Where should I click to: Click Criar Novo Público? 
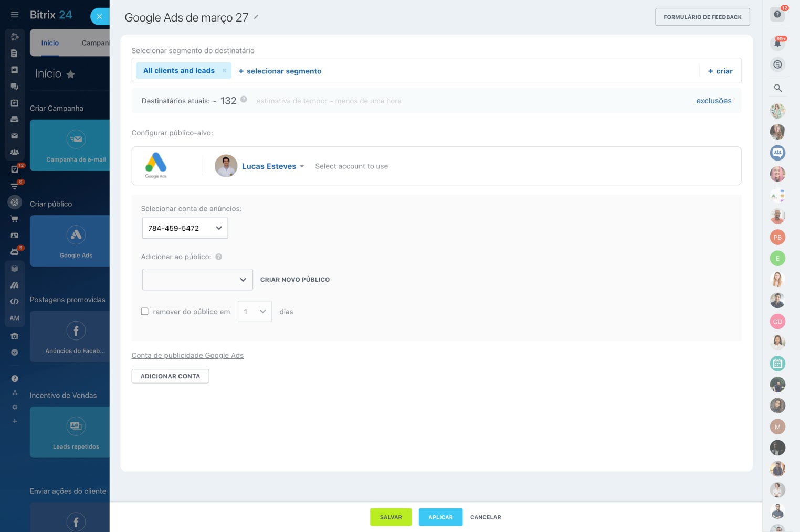(x=295, y=280)
